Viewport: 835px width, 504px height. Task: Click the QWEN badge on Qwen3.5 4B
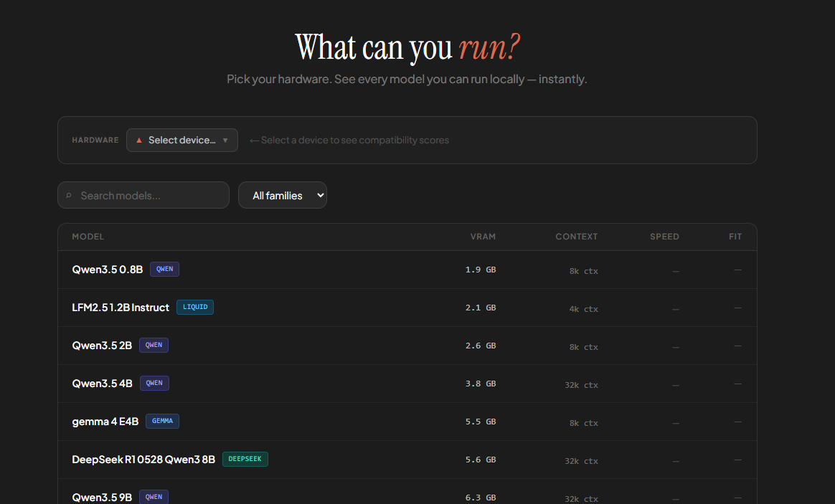pos(154,383)
